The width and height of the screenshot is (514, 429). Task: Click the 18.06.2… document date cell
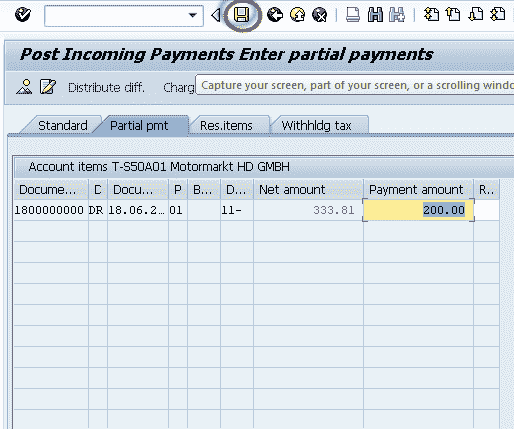[x=138, y=210]
